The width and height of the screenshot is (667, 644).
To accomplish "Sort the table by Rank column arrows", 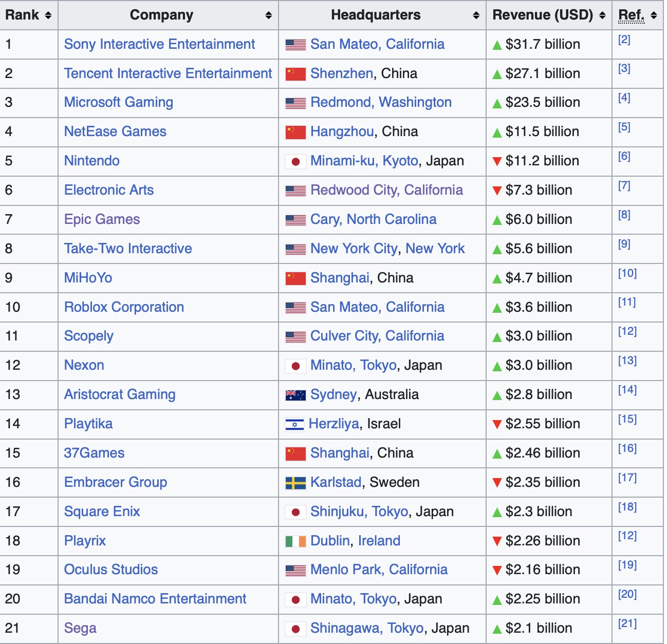I will point(48,15).
